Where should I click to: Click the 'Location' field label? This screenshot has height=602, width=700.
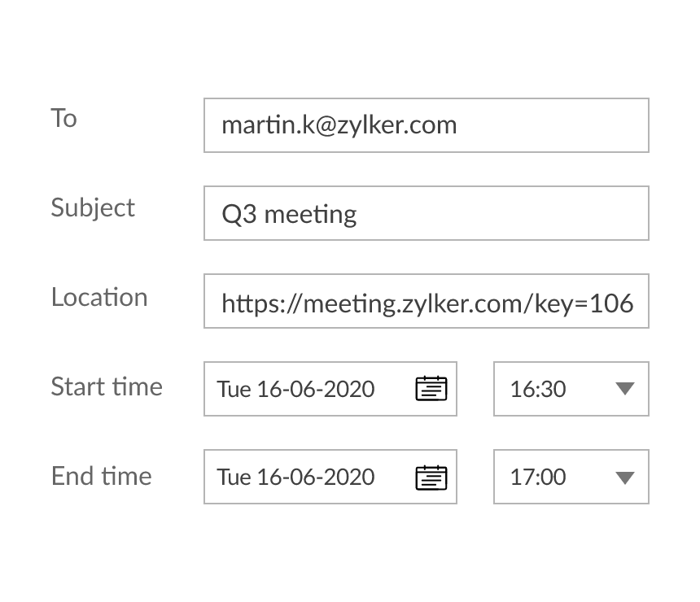click(99, 297)
